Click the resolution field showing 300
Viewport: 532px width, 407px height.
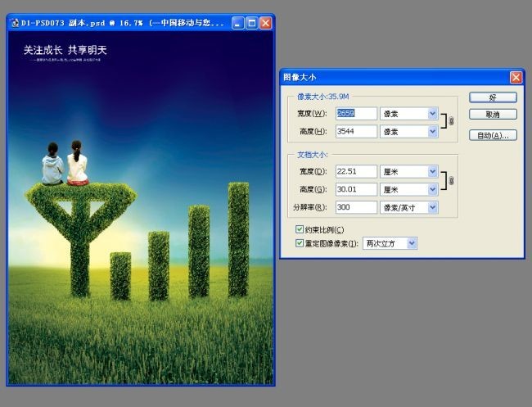coord(356,207)
